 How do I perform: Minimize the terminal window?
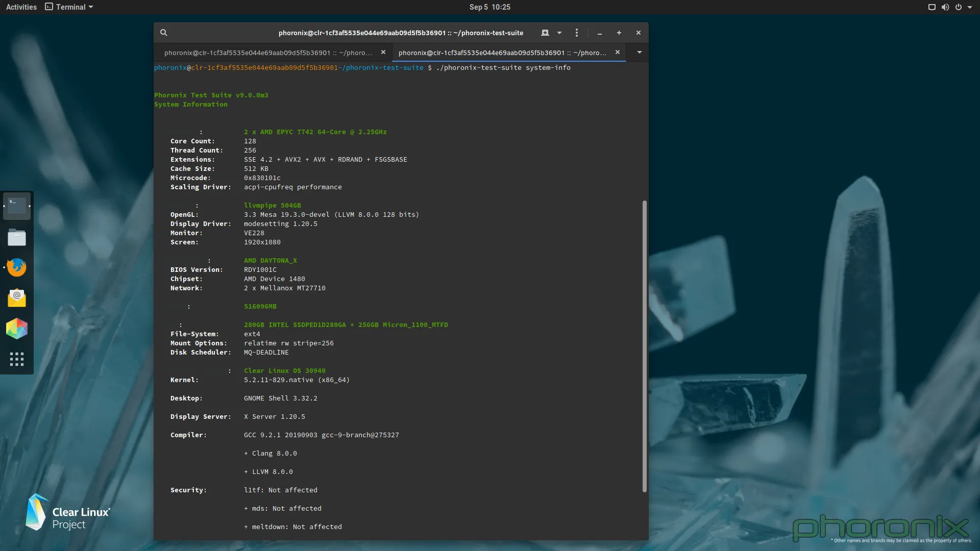[600, 33]
